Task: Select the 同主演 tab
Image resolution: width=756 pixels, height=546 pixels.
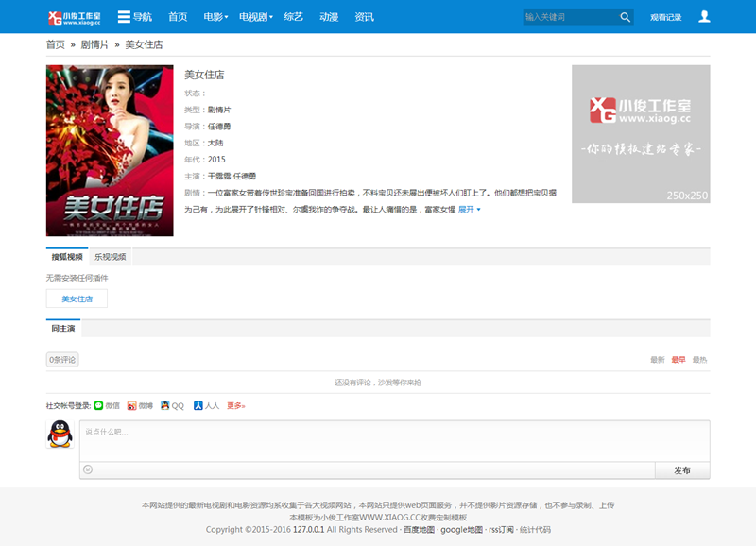Action: (63, 328)
